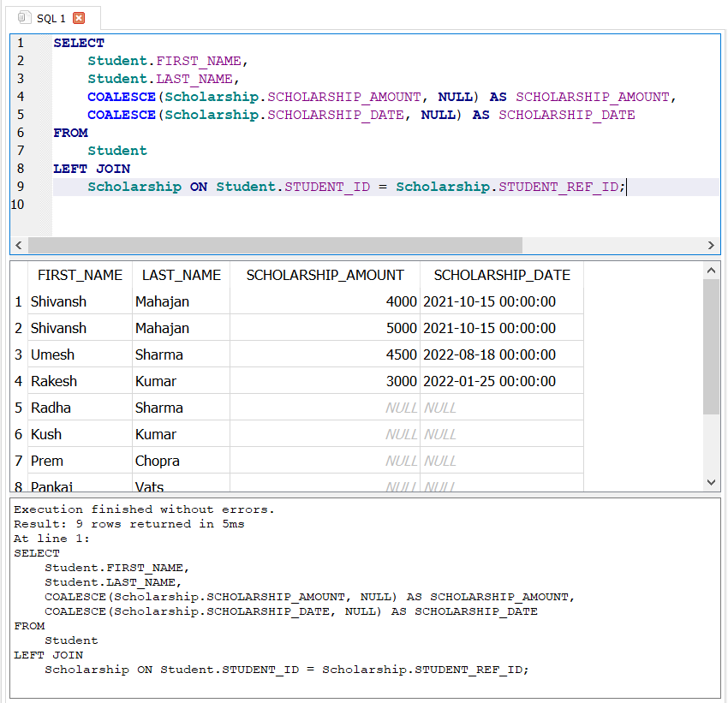Image resolution: width=728 pixels, height=703 pixels.
Task: Click the editor horizontal scrollbar thumb
Action: tap(275, 245)
